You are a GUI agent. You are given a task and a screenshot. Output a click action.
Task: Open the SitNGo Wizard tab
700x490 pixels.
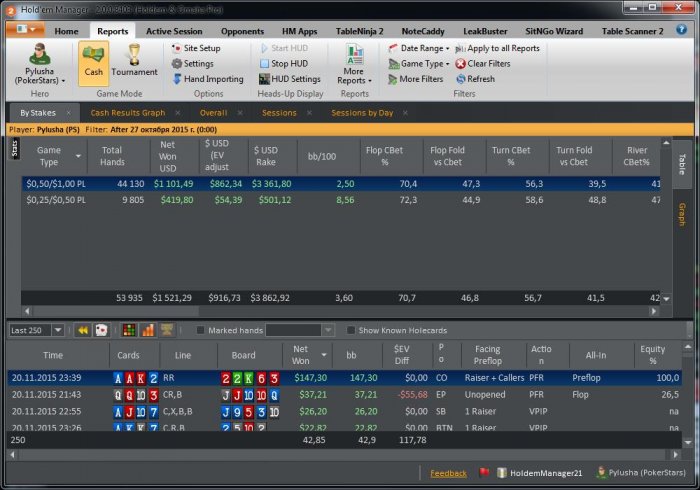(x=554, y=31)
